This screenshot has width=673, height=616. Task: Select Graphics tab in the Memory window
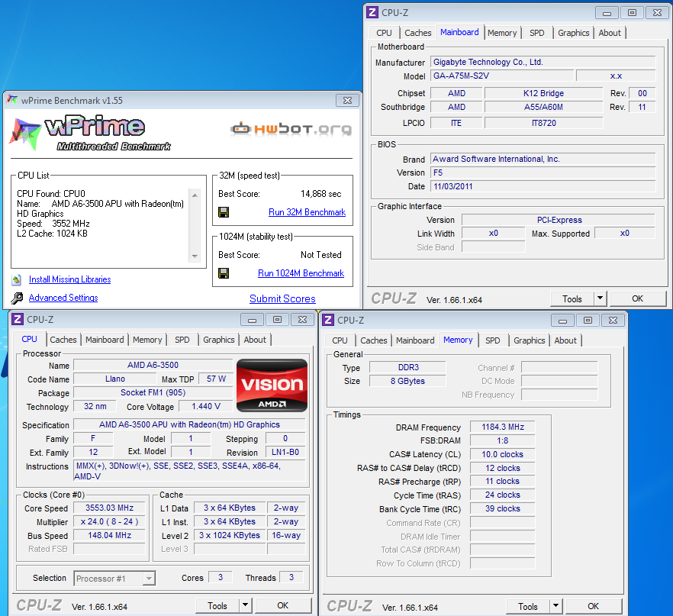point(530,340)
